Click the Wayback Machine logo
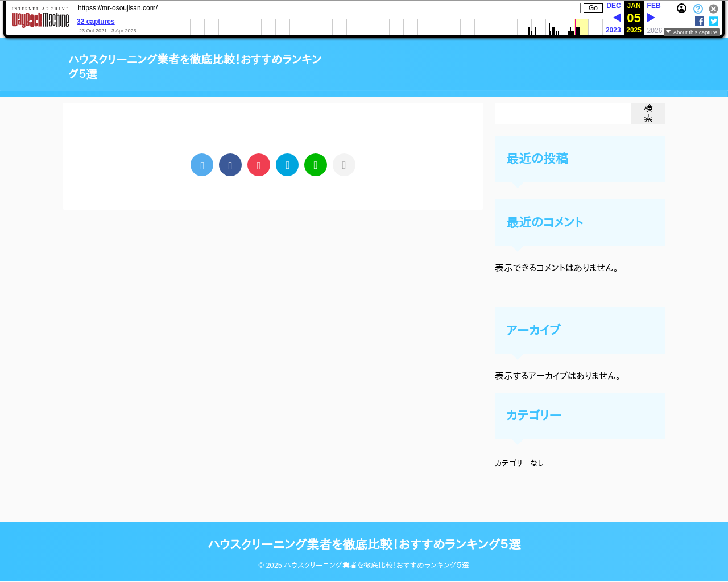This screenshot has width=728, height=582. pos(40,18)
